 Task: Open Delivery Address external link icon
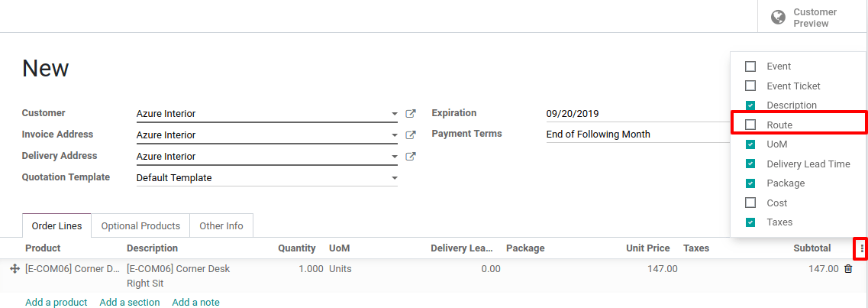click(x=411, y=157)
